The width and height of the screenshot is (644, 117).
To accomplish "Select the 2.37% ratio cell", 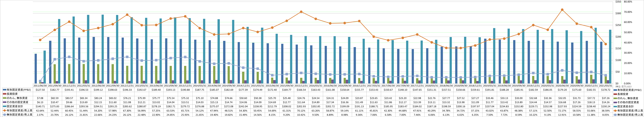I will point(40,114).
